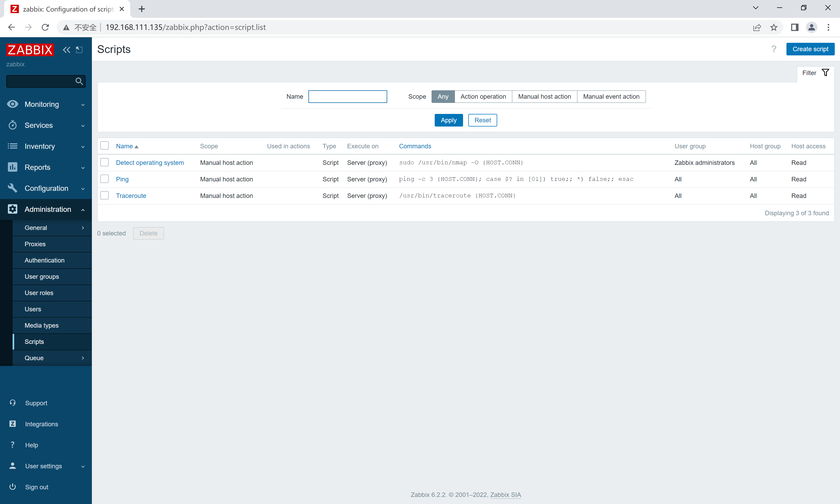Check the Ping row checkbox
Screen dimensions: 840x504
point(104,179)
